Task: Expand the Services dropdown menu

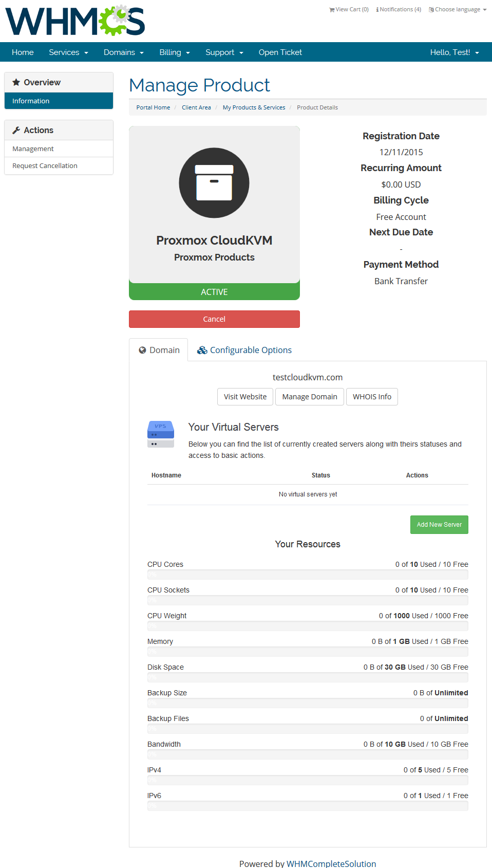Action: point(69,52)
